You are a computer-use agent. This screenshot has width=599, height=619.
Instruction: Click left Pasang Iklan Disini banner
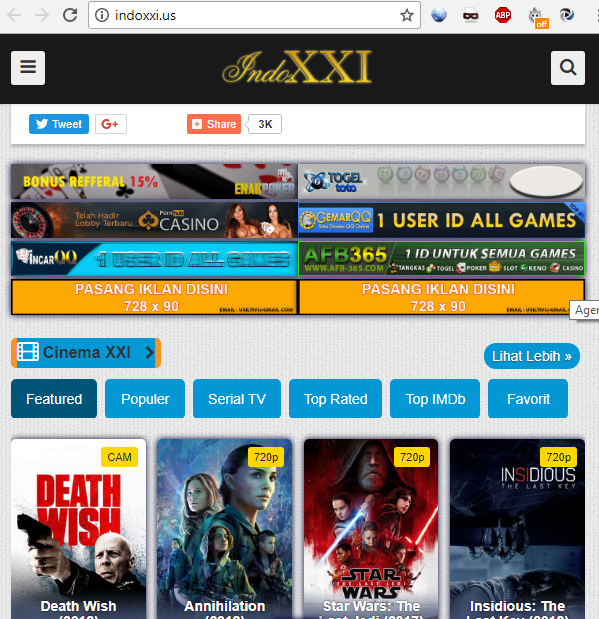[x=154, y=297]
